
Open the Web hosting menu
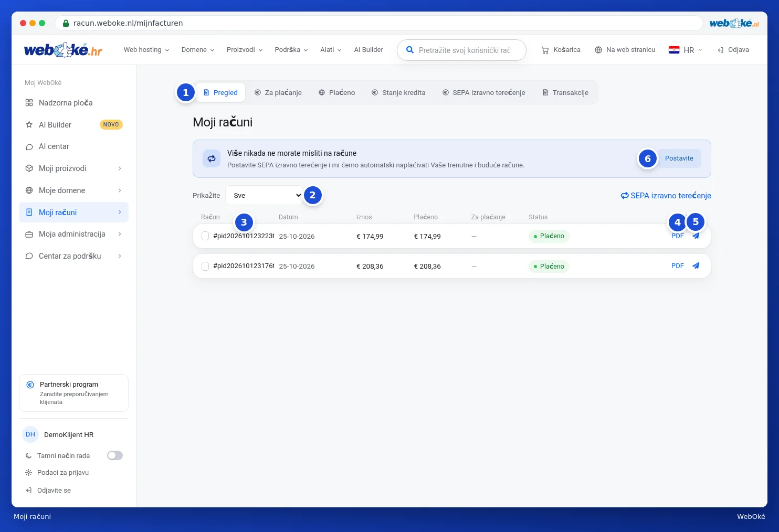click(146, 50)
